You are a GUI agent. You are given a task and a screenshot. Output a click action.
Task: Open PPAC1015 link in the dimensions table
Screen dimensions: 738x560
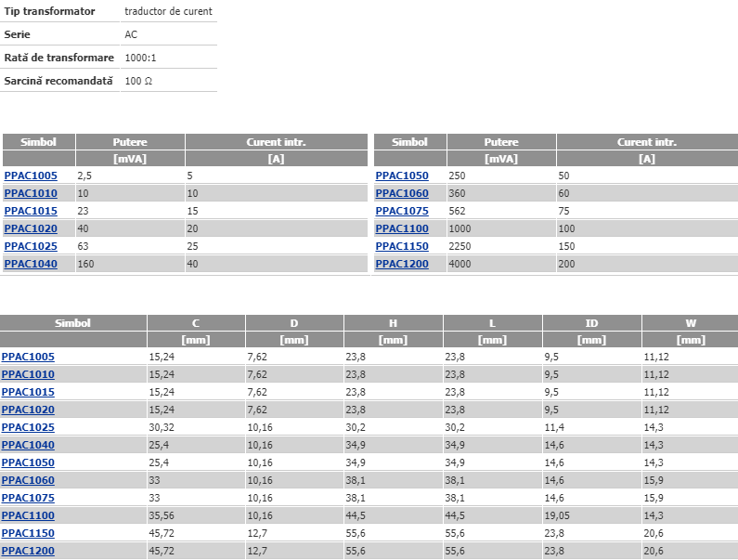pyautogui.click(x=28, y=392)
